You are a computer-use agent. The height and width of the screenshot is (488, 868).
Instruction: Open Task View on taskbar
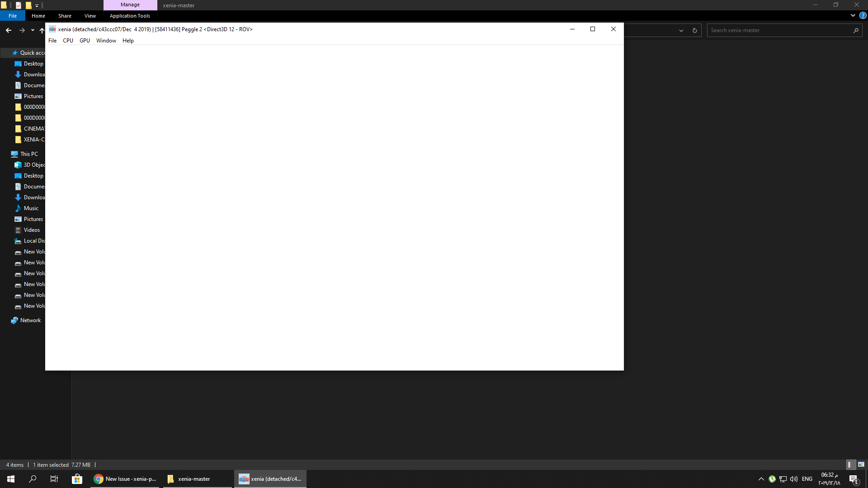click(x=54, y=479)
